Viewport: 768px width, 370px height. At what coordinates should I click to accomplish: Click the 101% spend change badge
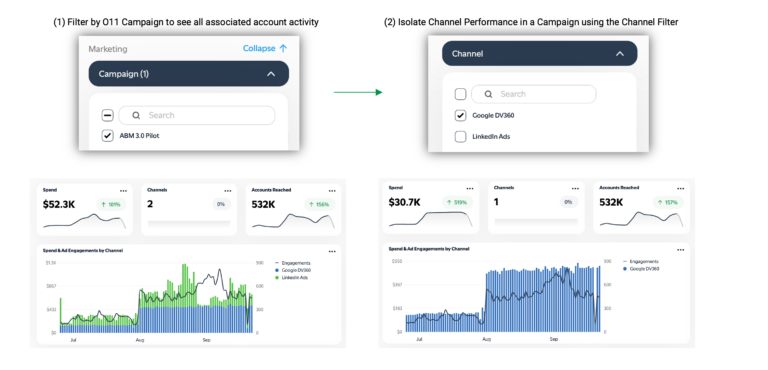coord(111,204)
